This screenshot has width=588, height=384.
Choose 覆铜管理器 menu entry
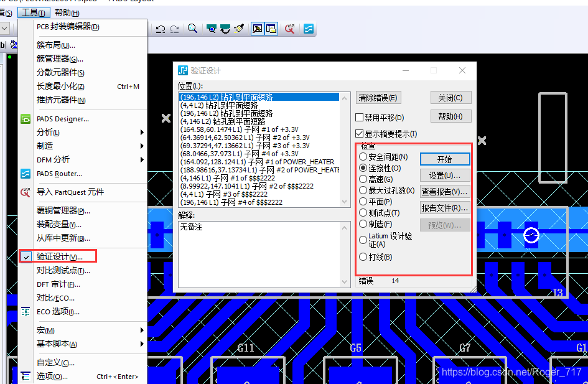coord(83,211)
